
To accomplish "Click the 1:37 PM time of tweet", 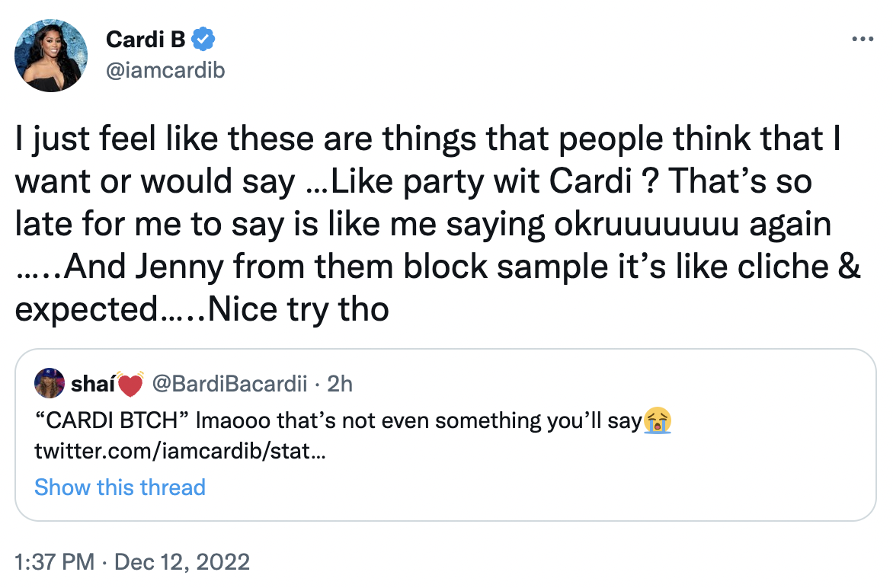I will pos(55,563).
